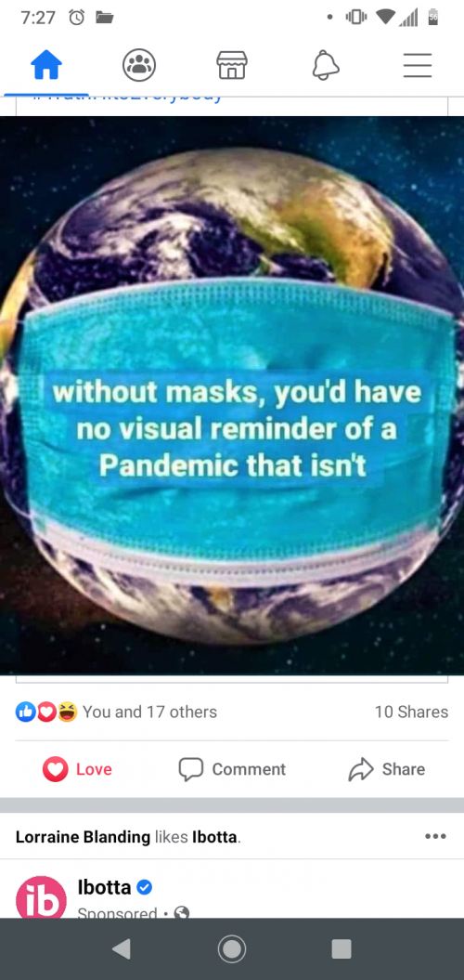The width and height of the screenshot is (464, 980).
Task: Open the Marketplace storefront icon
Action: (x=232, y=65)
